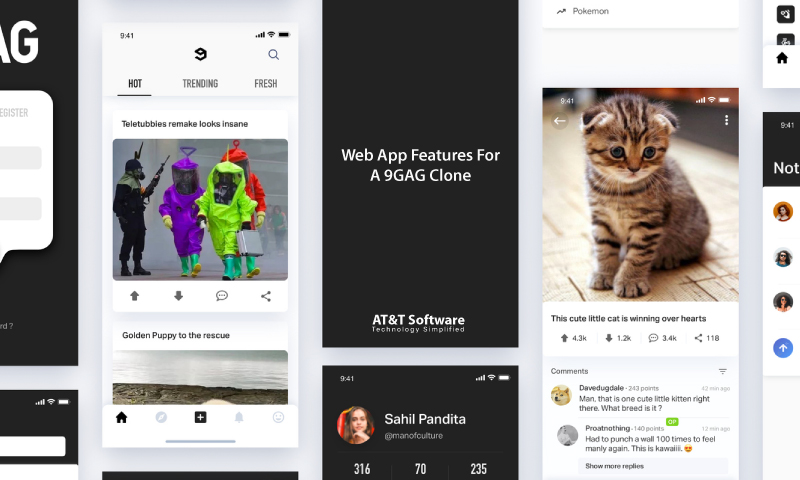Screen dimensions: 800x480
Task: Open the three-dot menu on the cat post
Action: tap(726, 120)
